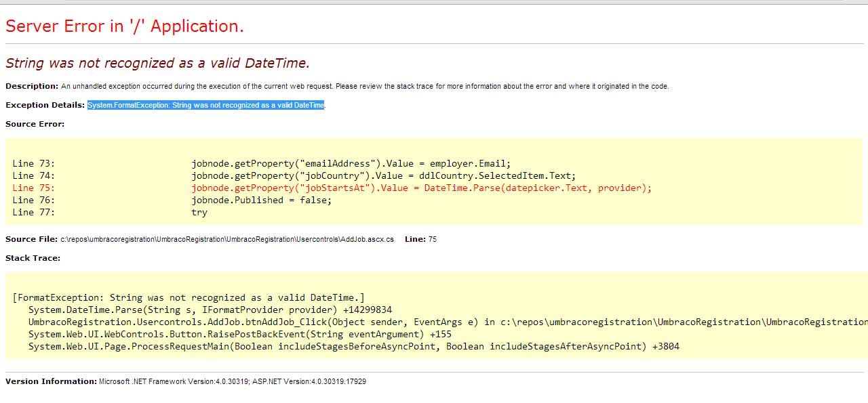Click the italic 'String was not recognized' subheading
Image resolution: width=868 pixels, height=403 pixels.
pyautogui.click(x=157, y=63)
